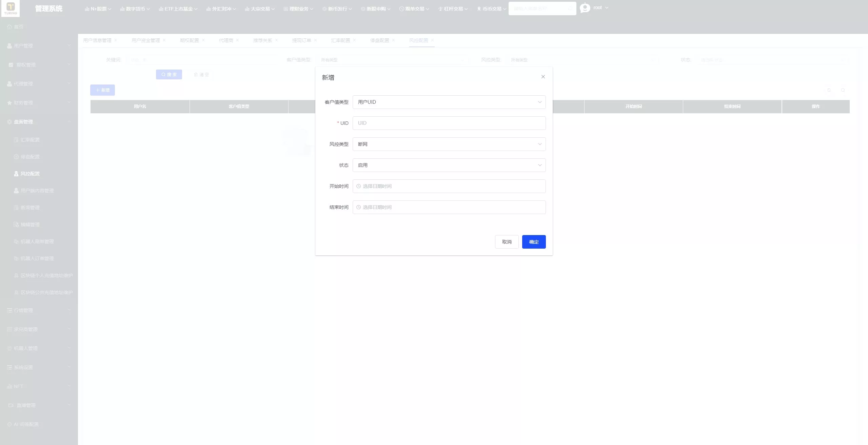The image size is (868, 445).
Task: Click the header search input box
Action: [x=542, y=8]
